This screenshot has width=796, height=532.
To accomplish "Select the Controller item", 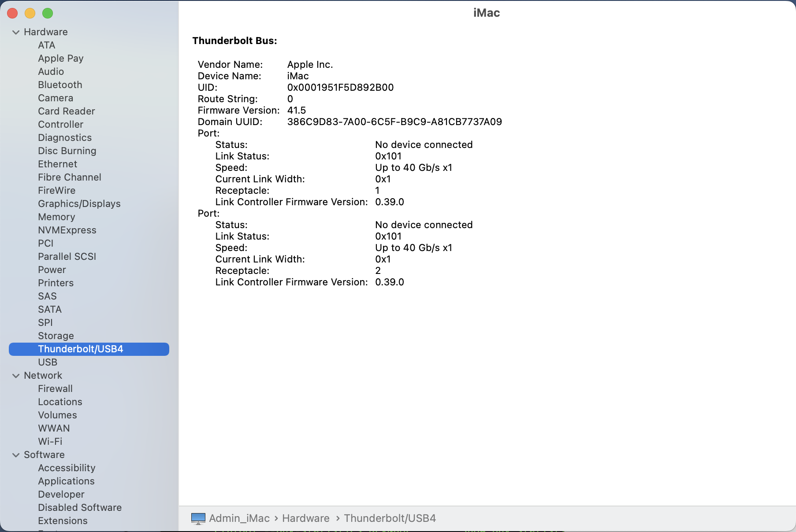I will tap(61, 125).
